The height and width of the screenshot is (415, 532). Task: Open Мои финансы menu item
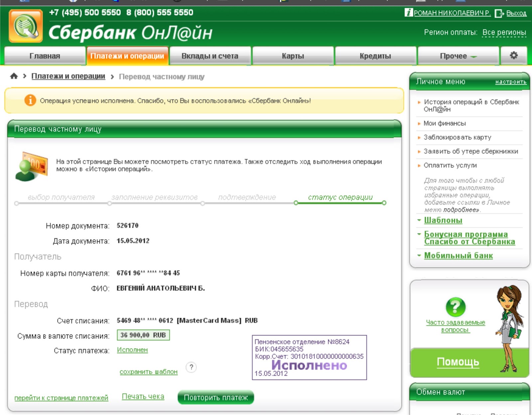[x=445, y=123]
